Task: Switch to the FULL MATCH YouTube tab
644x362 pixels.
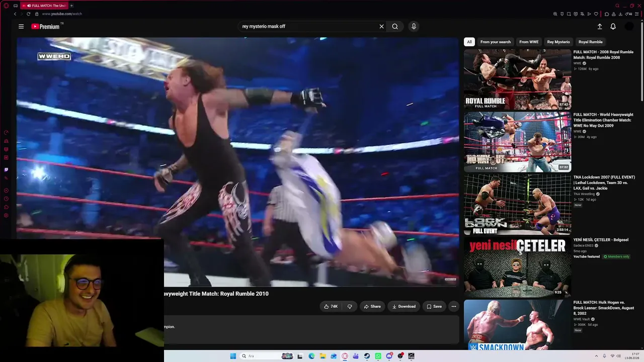Action: [45, 6]
